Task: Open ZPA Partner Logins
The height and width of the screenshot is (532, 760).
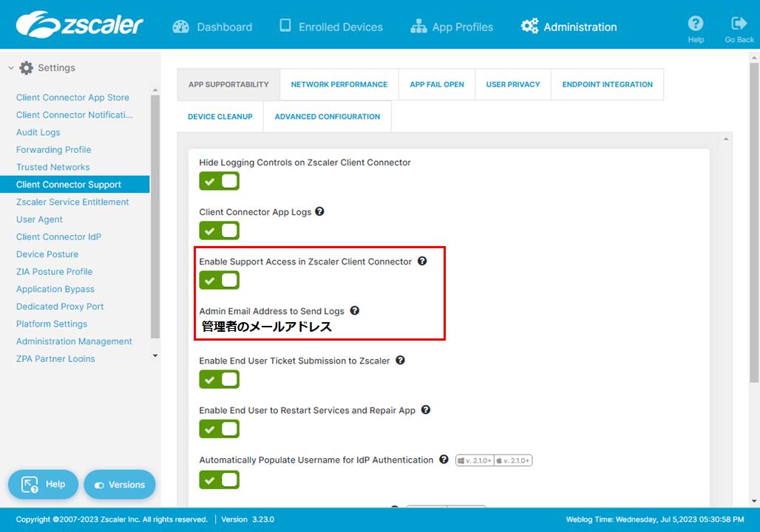Action: (55, 359)
